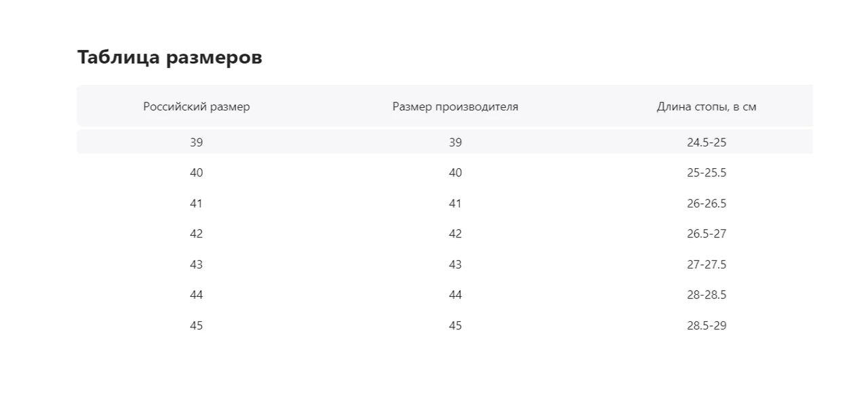Click the 'Длина стопы, в см' header

click(707, 106)
